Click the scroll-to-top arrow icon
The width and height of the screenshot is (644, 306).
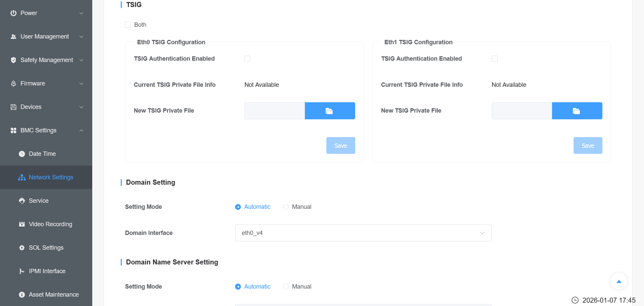pyautogui.click(x=619, y=282)
